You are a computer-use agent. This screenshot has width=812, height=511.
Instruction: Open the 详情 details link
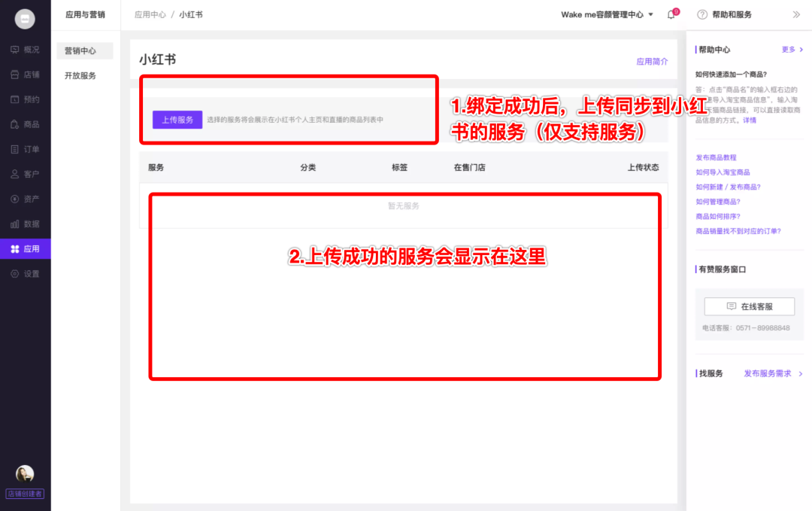click(750, 120)
